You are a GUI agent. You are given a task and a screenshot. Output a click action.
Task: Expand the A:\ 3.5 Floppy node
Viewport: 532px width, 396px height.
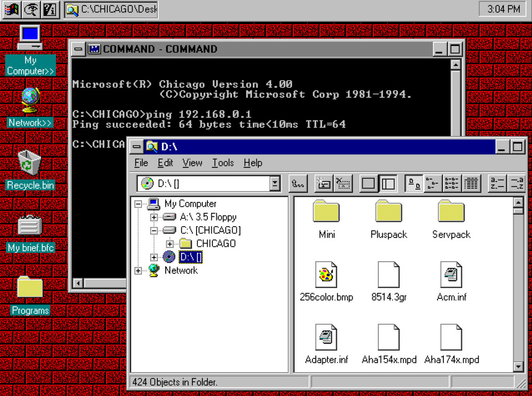point(154,217)
